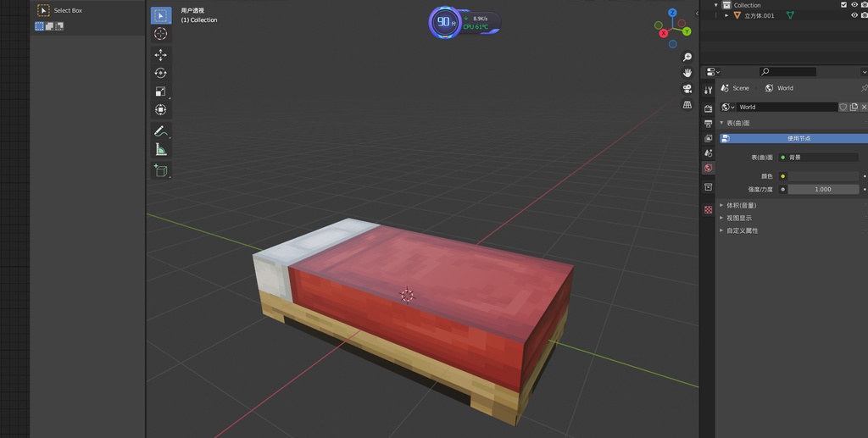Open the Texture properties checker tab
Viewport: 868px width, 438px height.
(x=708, y=209)
